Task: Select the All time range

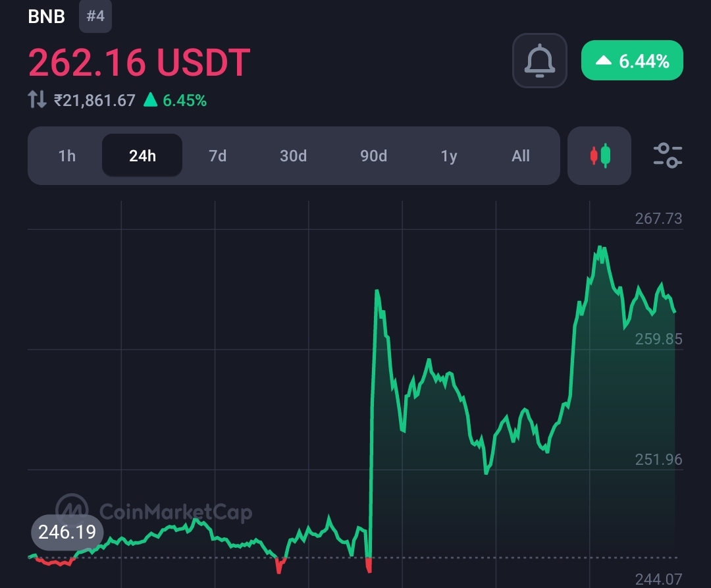Action: coord(520,156)
